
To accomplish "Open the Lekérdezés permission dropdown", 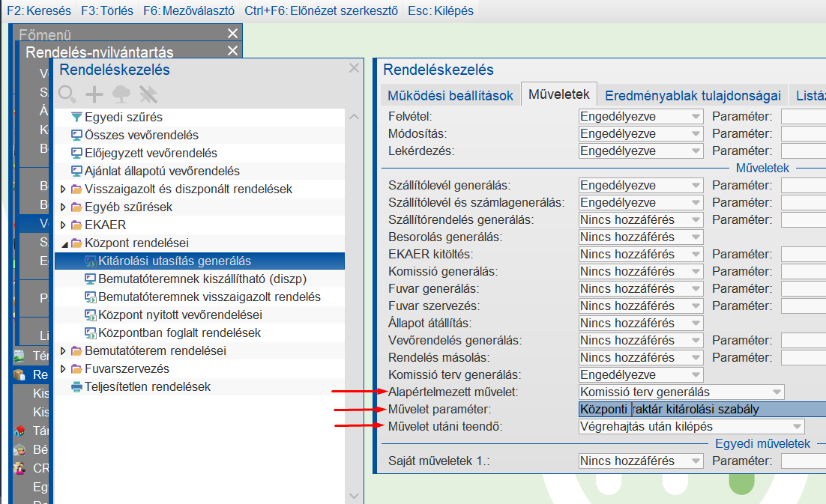I will pyautogui.click(x=641, y=151).
